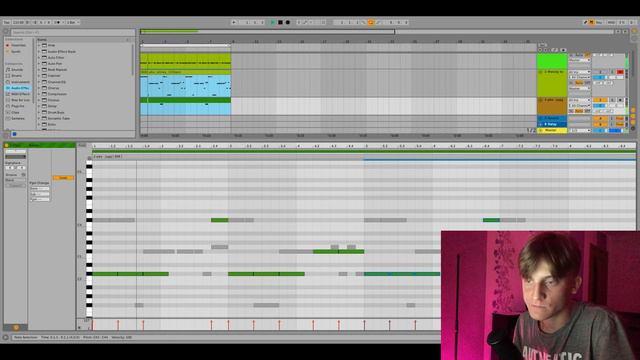Image resolution: width=640 pixels, height=360 pixels.
Task: Toggle activator of A Reverb return track
Action: [600, 118]
